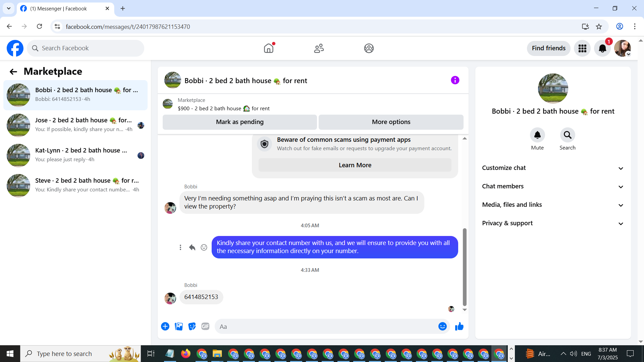Attach a photo using image icon

[179, 326]
